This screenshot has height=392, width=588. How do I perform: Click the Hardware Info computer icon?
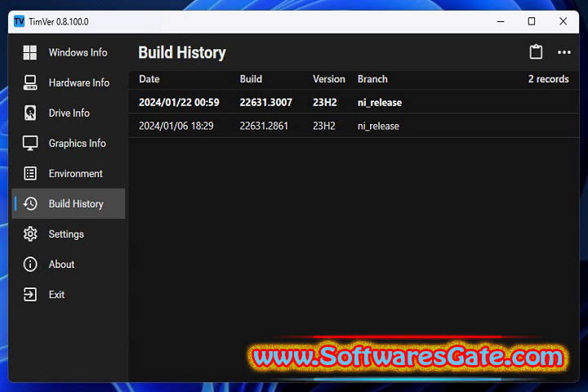point(30,82)
